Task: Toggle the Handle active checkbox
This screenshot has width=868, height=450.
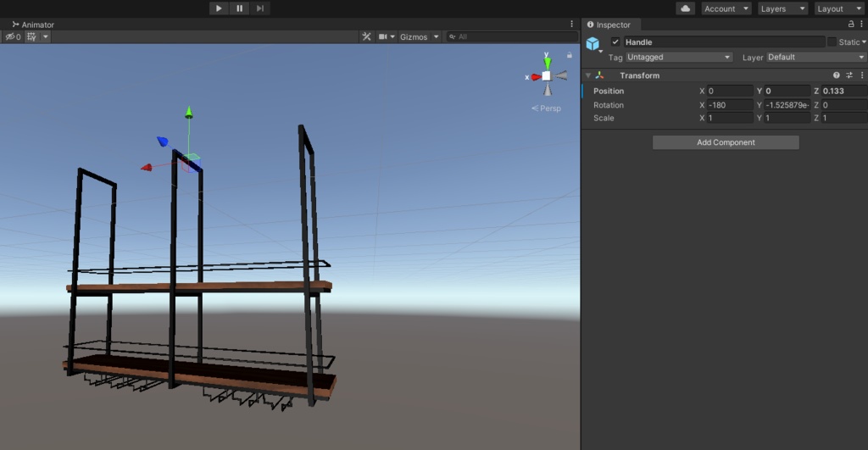Action: click(x=615, y=42)
